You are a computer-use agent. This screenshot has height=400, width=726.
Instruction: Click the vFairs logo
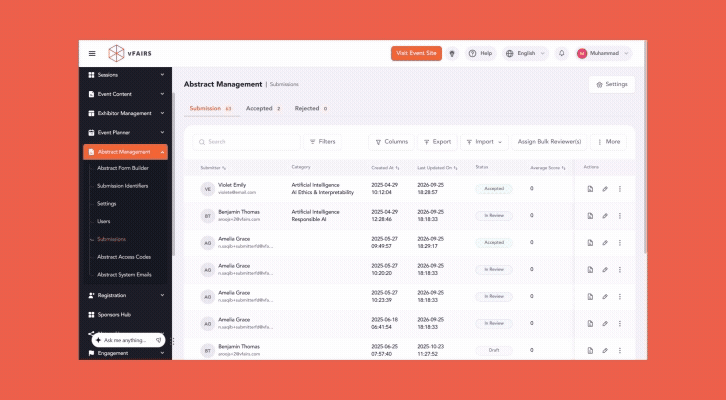pyautogui.click(x=130, y=53)
